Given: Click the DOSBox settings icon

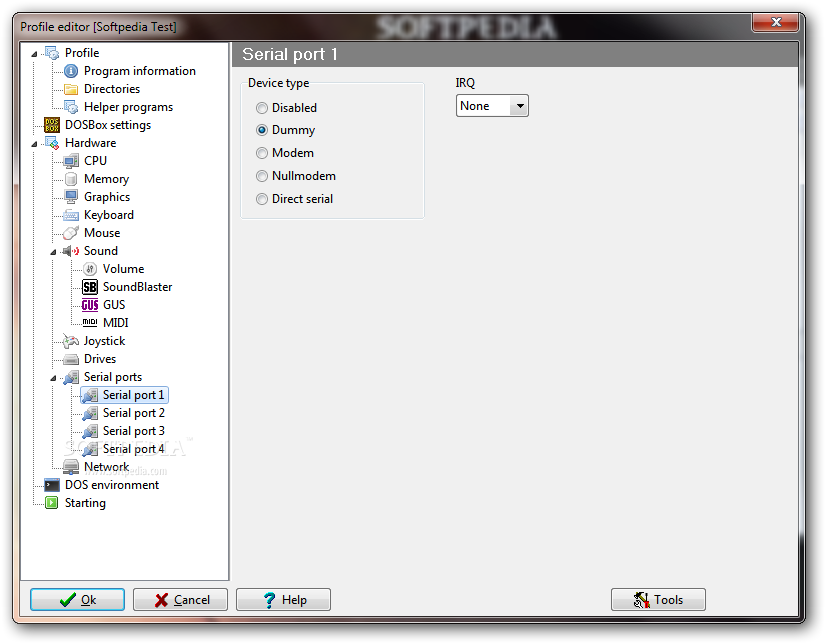Looking at the screenshot, I should click(x=52, y=125).
